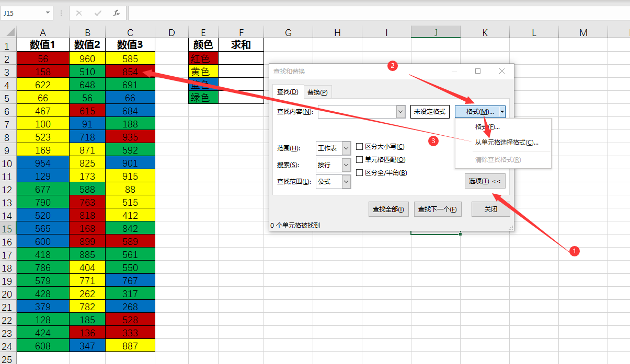This screenshot has height=364, width=630.
Task: Click the 关闭 button
Action: coord(490,209)
